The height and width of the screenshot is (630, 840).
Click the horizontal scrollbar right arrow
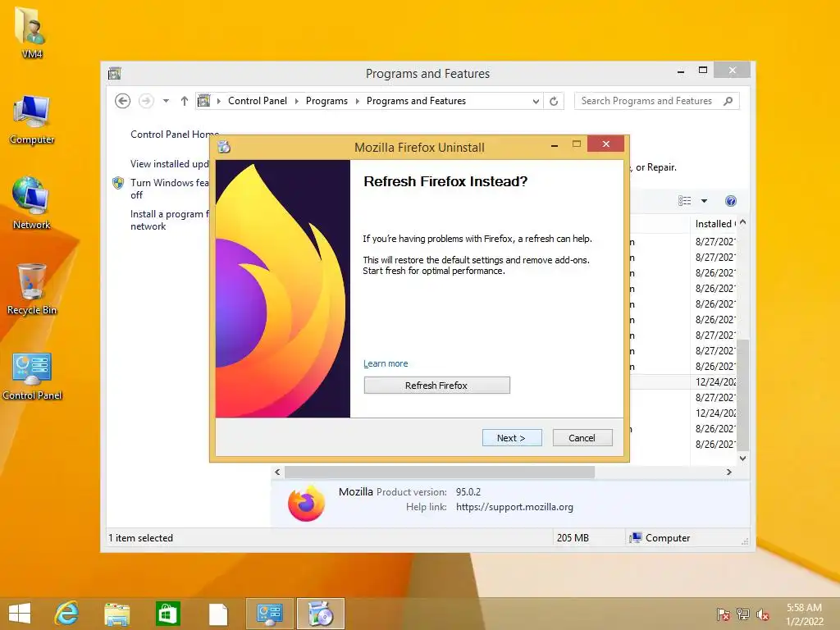(x=728, y=472)
